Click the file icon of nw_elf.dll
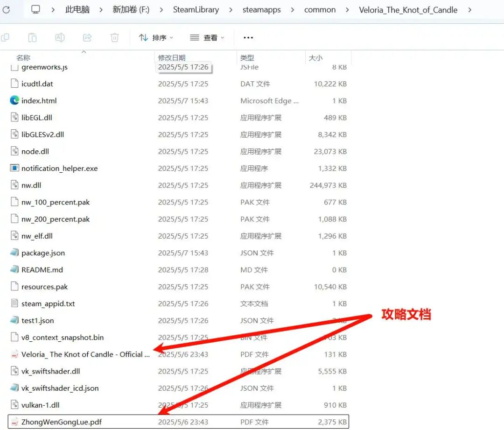The image size is (504, 430). pos(14,236)
